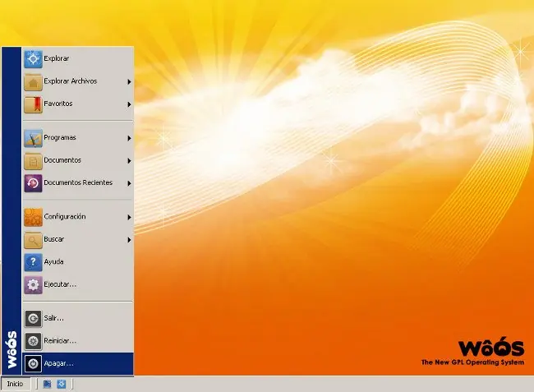
Task: Click the first quick launch taskbar icon
Action: tap(48, 384)
